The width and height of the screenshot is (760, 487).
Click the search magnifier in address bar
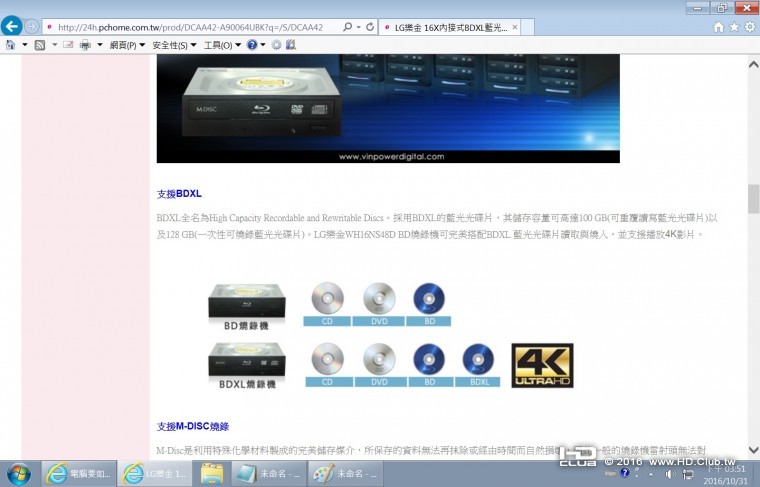point(348,27)
